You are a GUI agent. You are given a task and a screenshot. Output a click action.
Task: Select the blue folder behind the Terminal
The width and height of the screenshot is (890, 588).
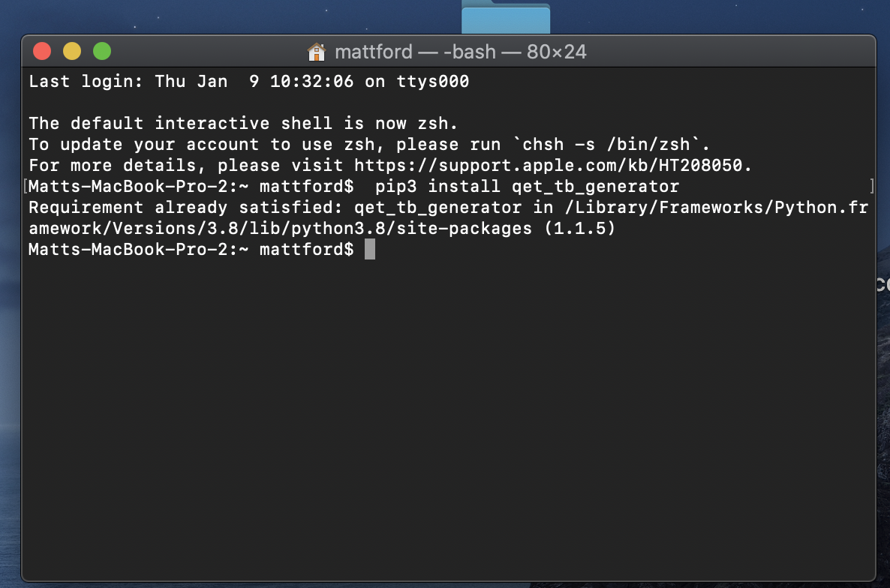505,18
